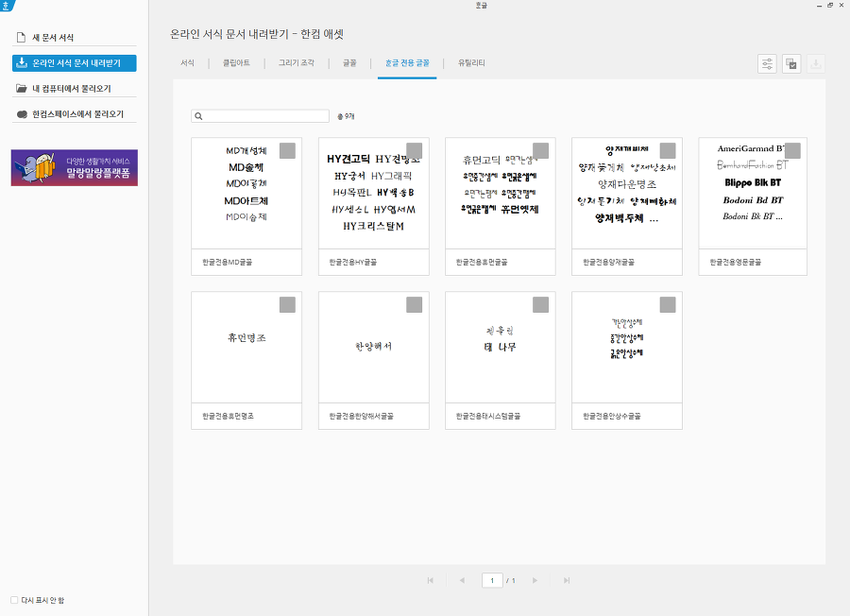Screen dimensions: 850x616
Task: Switch to the 서식 tab
Action: [x=188, y=63]
